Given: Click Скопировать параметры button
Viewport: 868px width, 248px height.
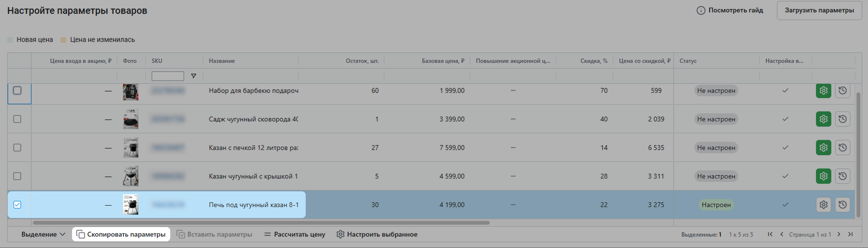Looking at the screenshot, I should click(121, 234).
